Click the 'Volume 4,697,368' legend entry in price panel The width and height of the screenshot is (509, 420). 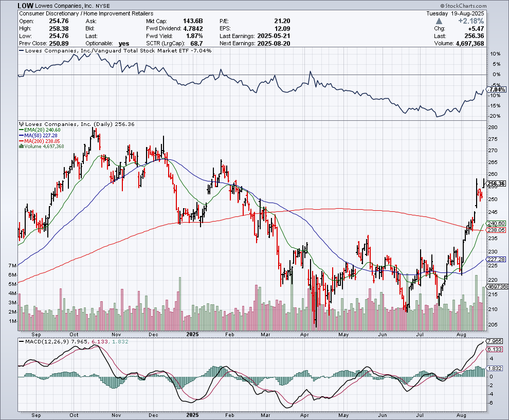coord(44,147)
